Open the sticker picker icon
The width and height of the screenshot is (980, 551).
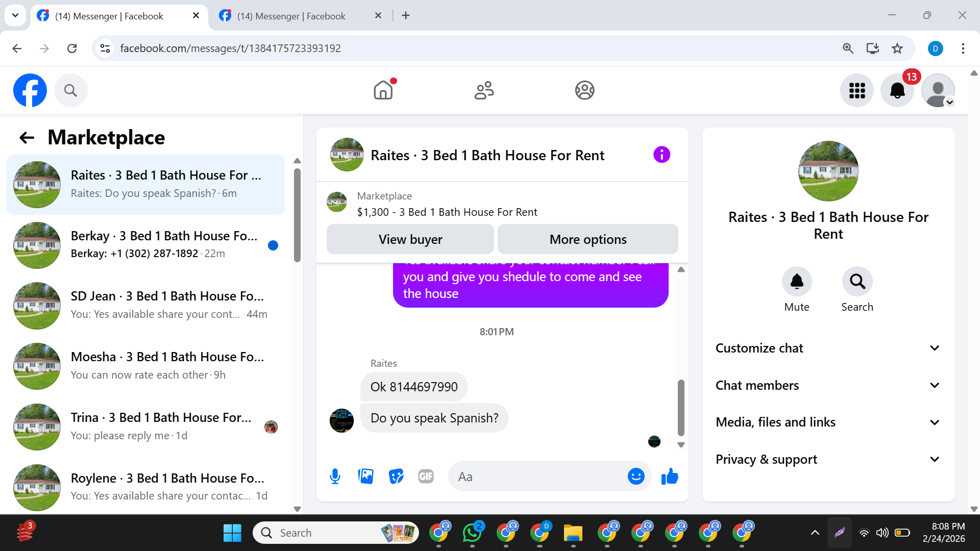[x=396, y=477]
